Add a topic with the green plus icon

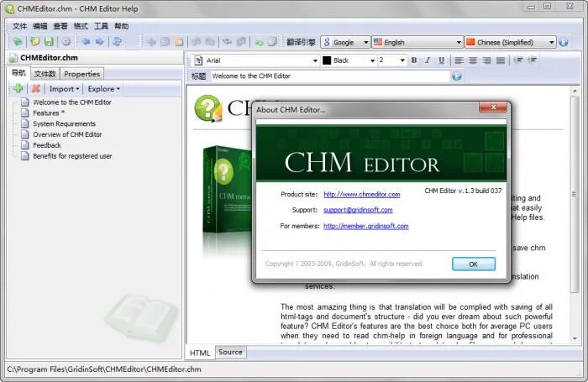pyautogui.click(x=18, y=88)
